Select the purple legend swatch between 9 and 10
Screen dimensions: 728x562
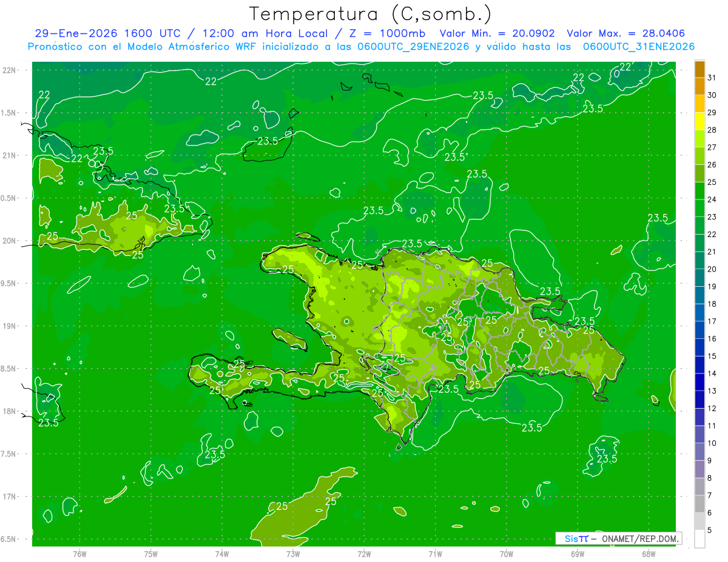699,452
